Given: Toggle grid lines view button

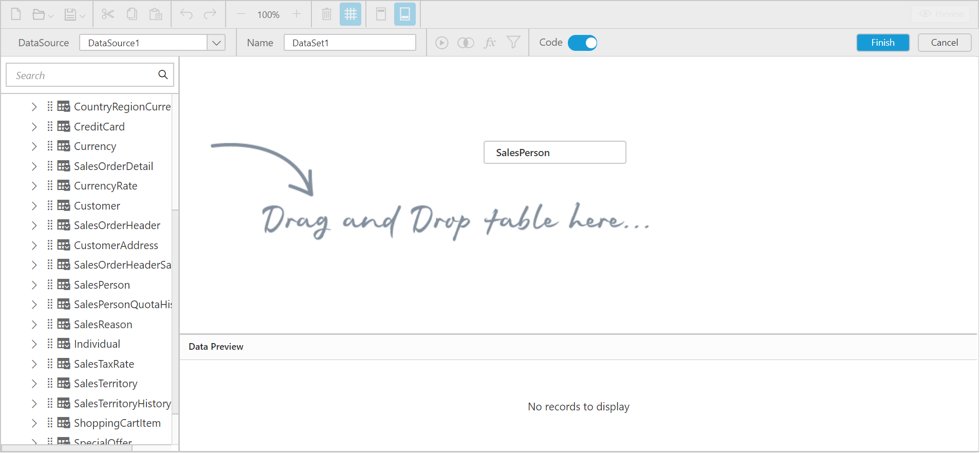Looking at the screenshot, I should coord(350,14).
